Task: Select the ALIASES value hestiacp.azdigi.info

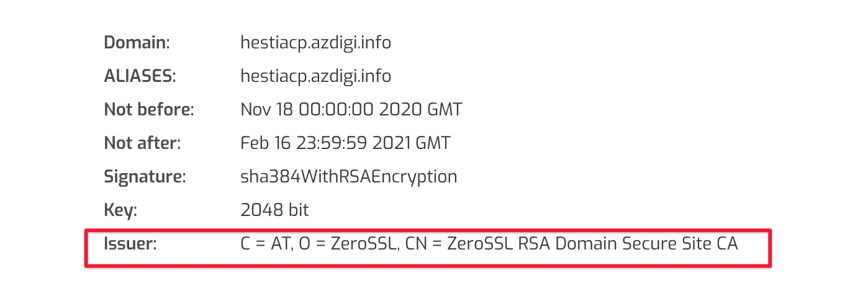Action: pos(315,76)
